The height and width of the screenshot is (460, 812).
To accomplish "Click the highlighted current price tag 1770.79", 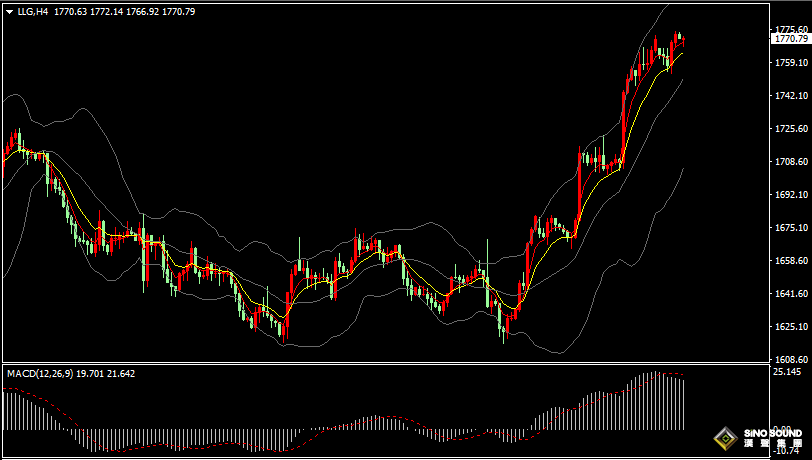I will (791, 38).
